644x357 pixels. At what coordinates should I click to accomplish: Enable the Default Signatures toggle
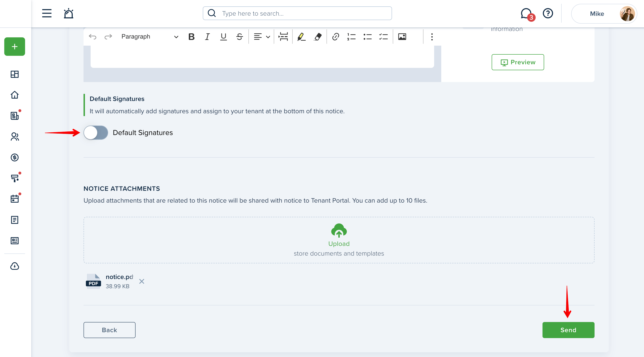click(x=96, y=133)
